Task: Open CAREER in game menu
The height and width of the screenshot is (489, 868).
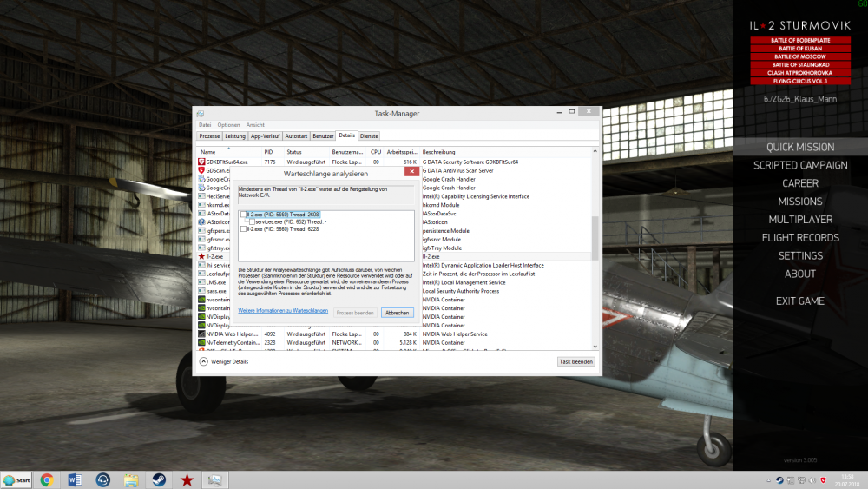Action: pyautogui.click(x=800, y=183)
